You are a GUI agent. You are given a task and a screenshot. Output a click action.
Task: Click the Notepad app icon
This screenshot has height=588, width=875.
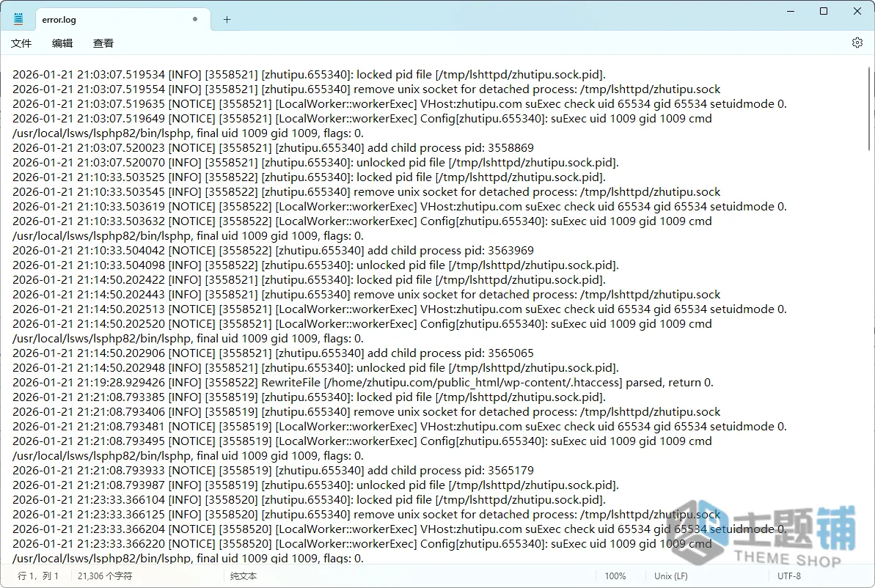18,19
